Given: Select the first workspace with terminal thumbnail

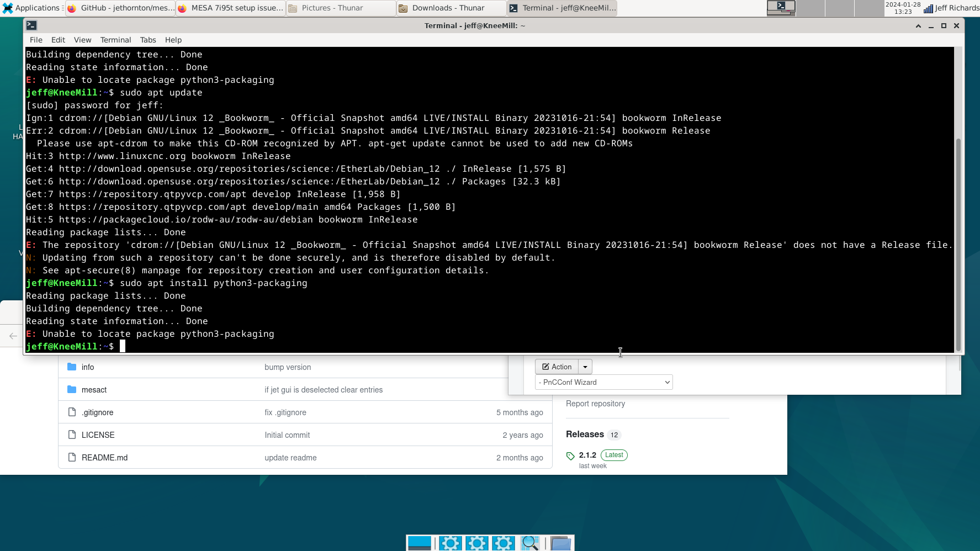Looking at the screenshot, I should point(781,8).
